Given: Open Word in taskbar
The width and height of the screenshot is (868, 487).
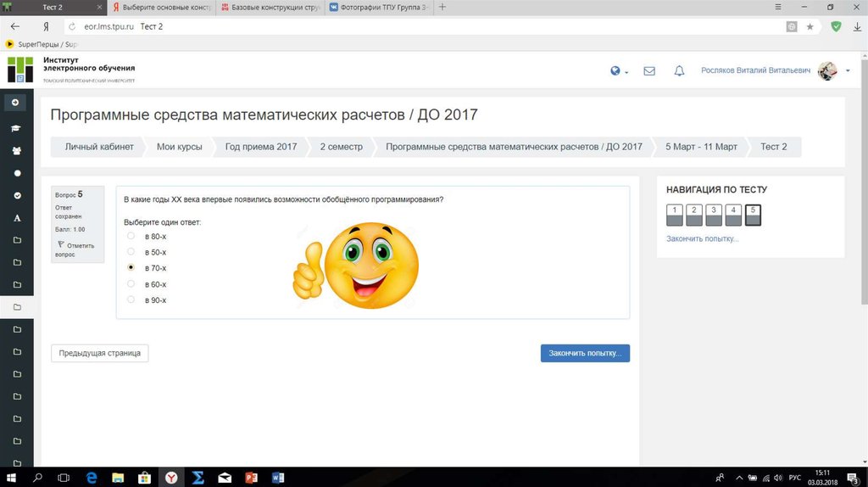Looking at the screenshot, I should click(278, 478).
